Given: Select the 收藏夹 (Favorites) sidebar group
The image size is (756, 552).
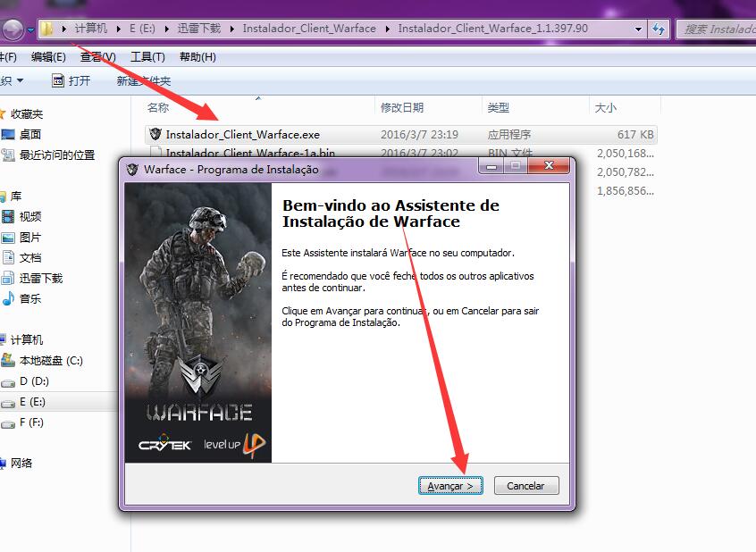Looking at the screenshot, I should pyautogui.click(x=27, y=114).
